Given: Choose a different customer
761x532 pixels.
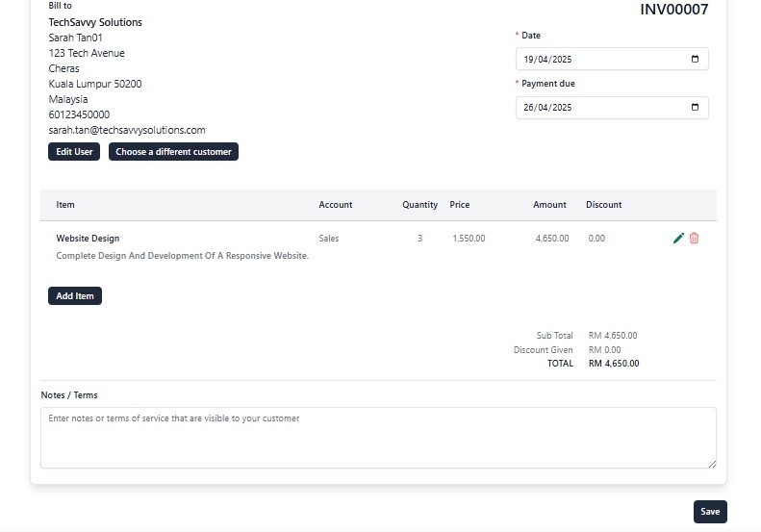Looking at the screenshot, I should tap(173, 151).
